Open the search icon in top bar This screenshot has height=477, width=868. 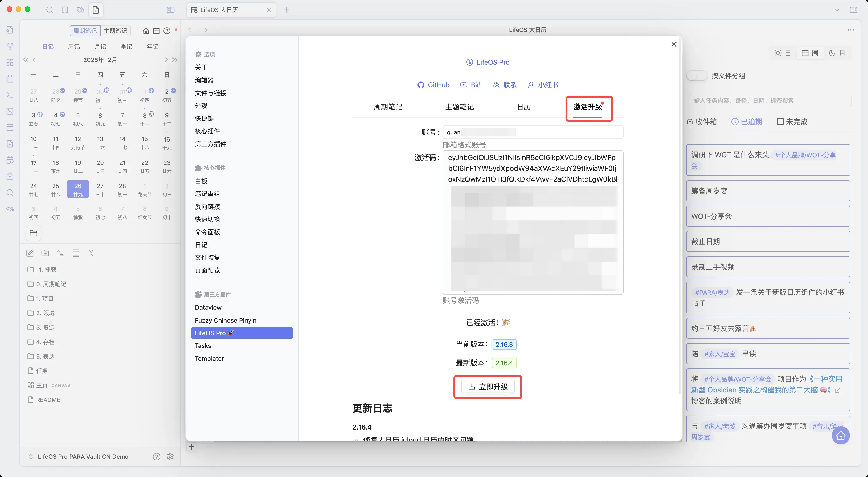[x=50, y=10]
